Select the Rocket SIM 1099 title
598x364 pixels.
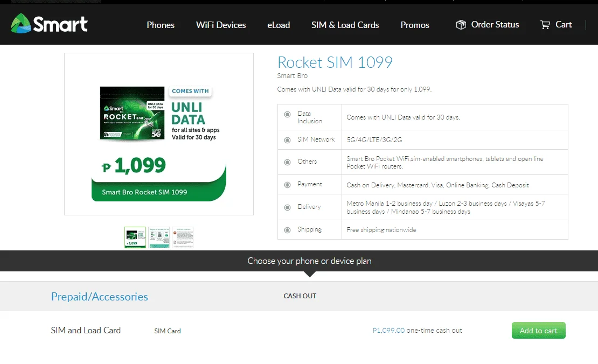click(335, 62)
